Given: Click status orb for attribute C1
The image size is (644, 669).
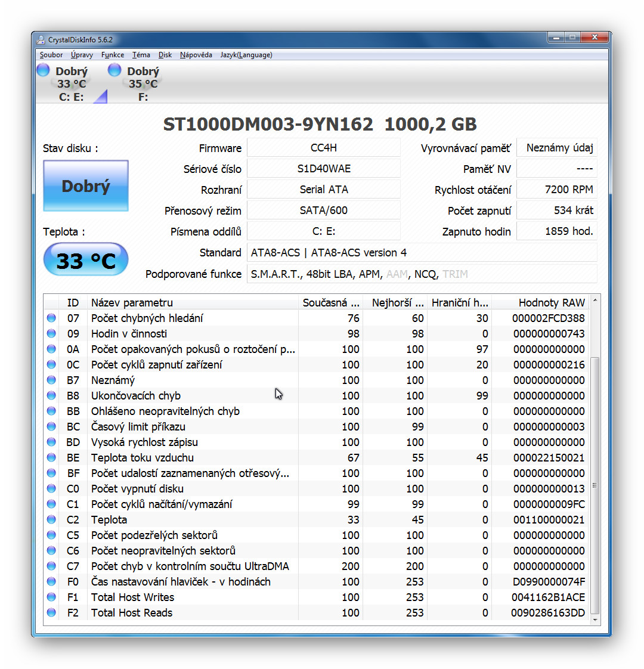Looking at the screenshot, I should point(51,504).
